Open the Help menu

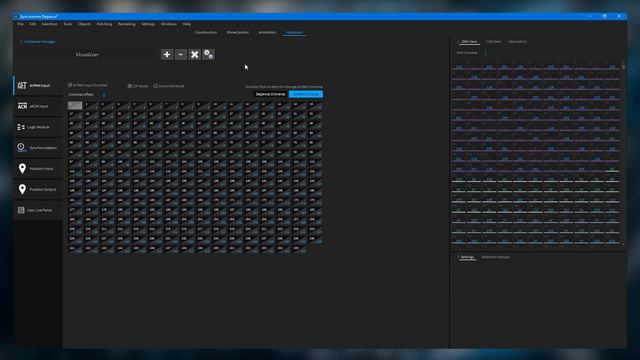pos(187,24)
